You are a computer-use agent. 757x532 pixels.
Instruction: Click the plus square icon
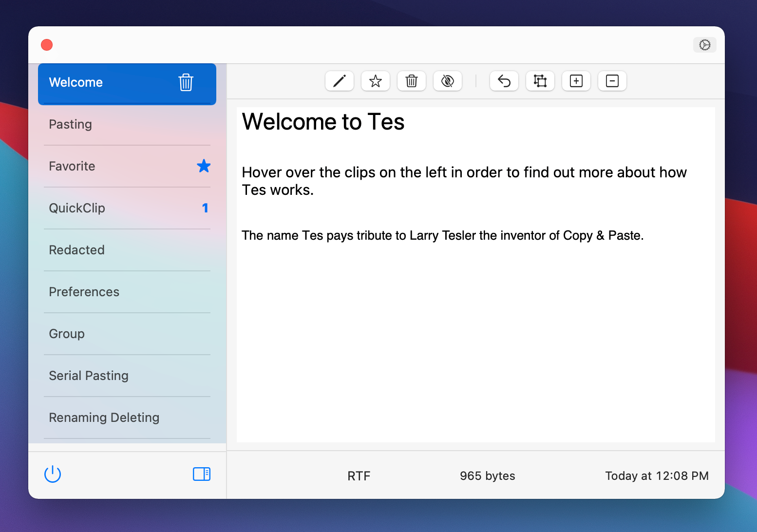(x=576, y=81)
